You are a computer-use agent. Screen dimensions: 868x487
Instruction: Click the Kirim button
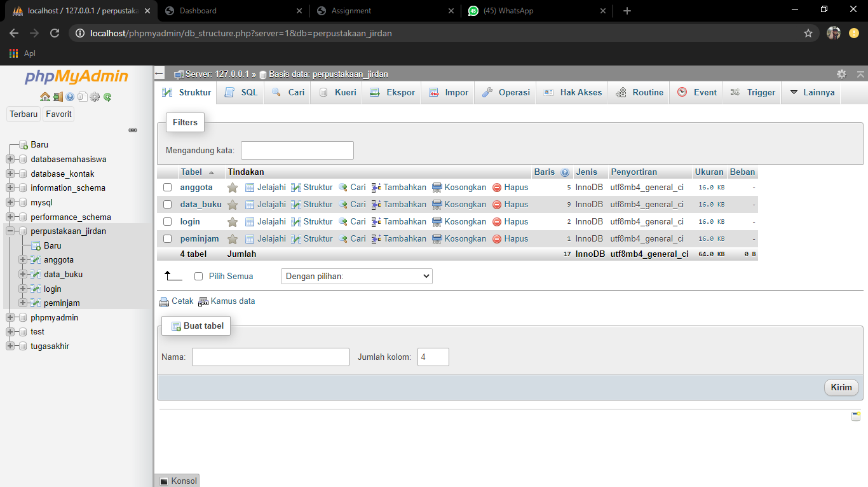841,387
